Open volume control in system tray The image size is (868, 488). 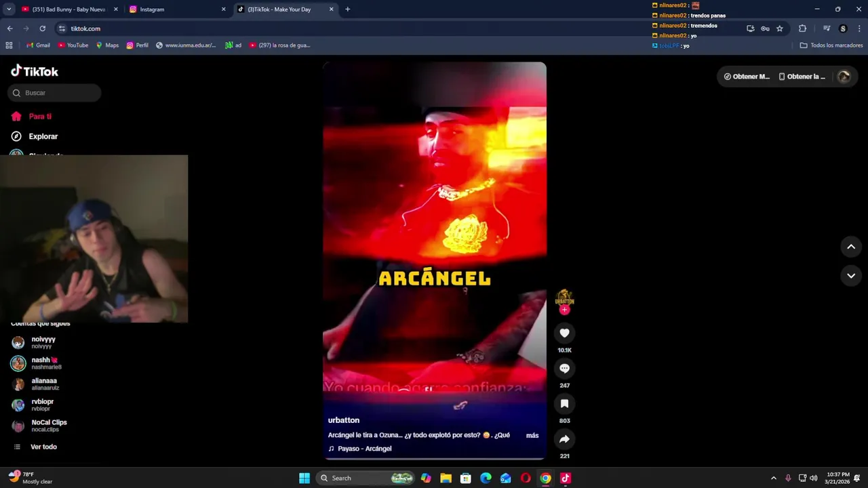(813, 478)
